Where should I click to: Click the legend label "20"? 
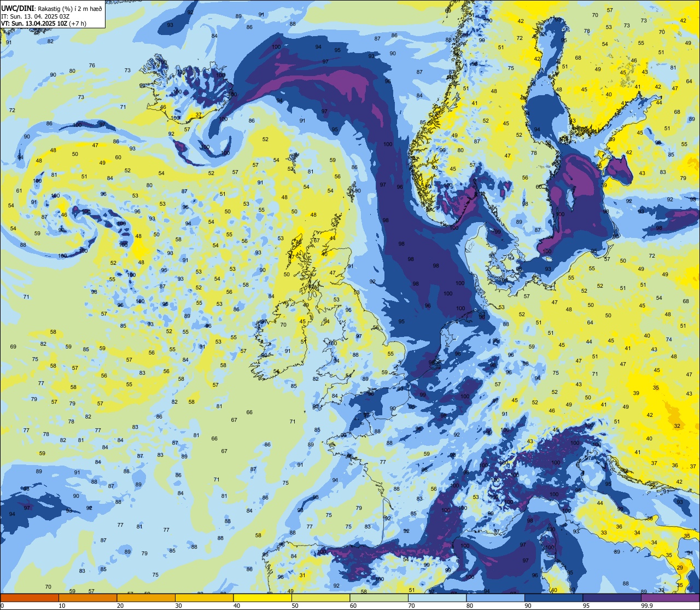pyautogui.click(x=120, y=606)
